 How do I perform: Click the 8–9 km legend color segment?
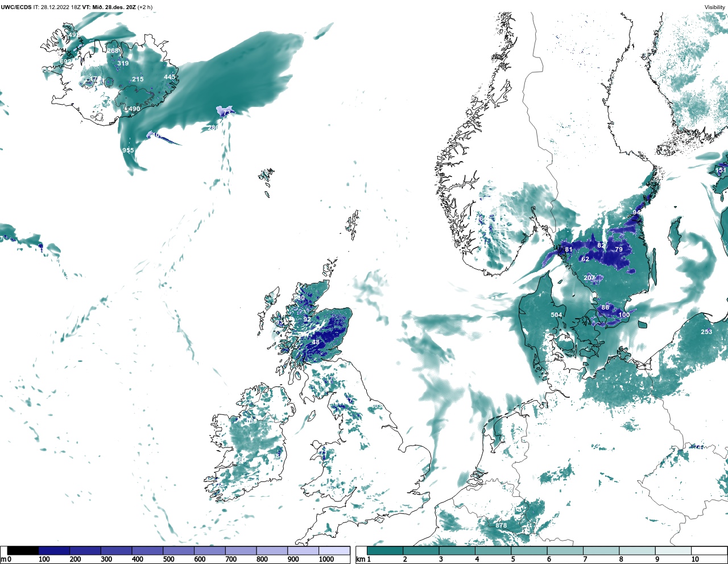[x=637, y=550]
